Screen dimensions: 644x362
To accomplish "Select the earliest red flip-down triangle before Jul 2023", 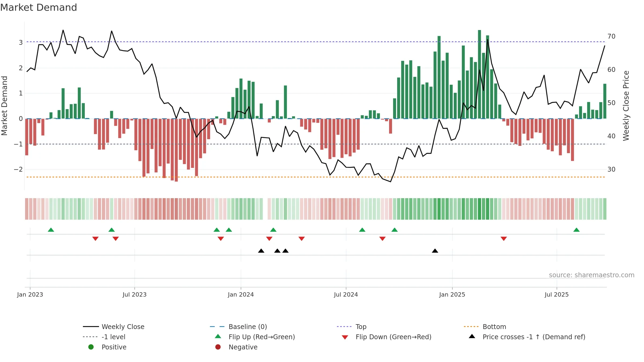I will coord(95,239).
